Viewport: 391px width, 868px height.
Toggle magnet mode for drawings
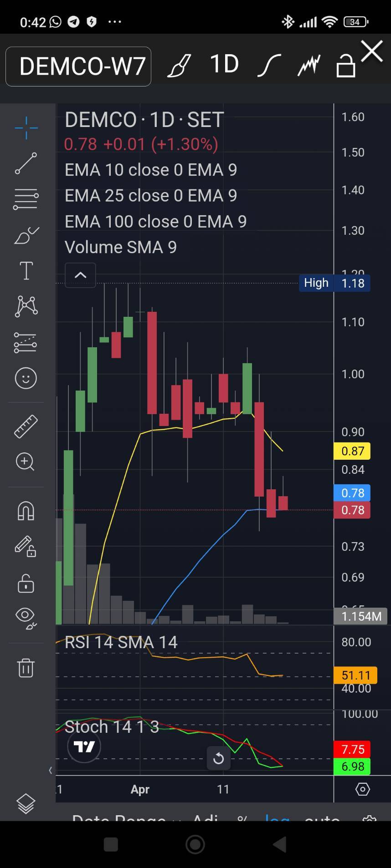pos(26,511)
